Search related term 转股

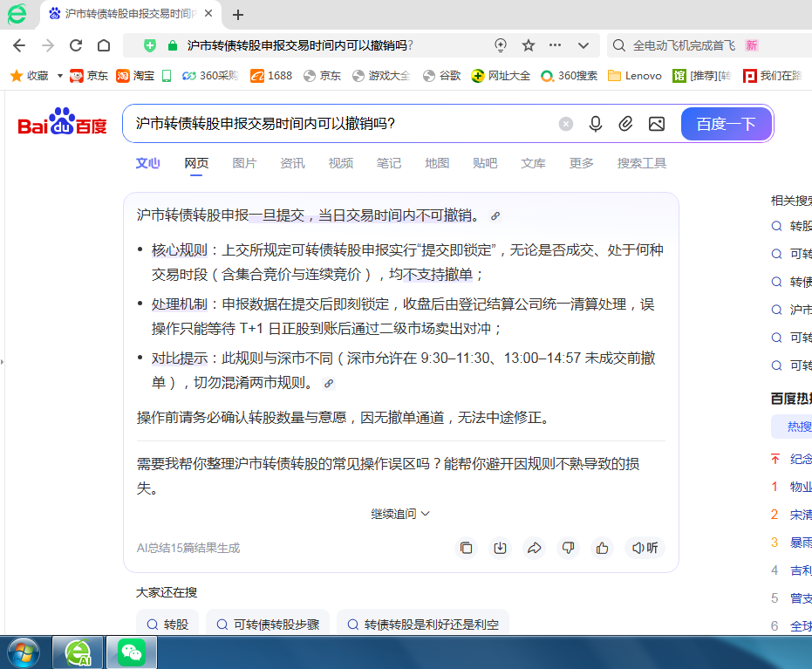167,624
